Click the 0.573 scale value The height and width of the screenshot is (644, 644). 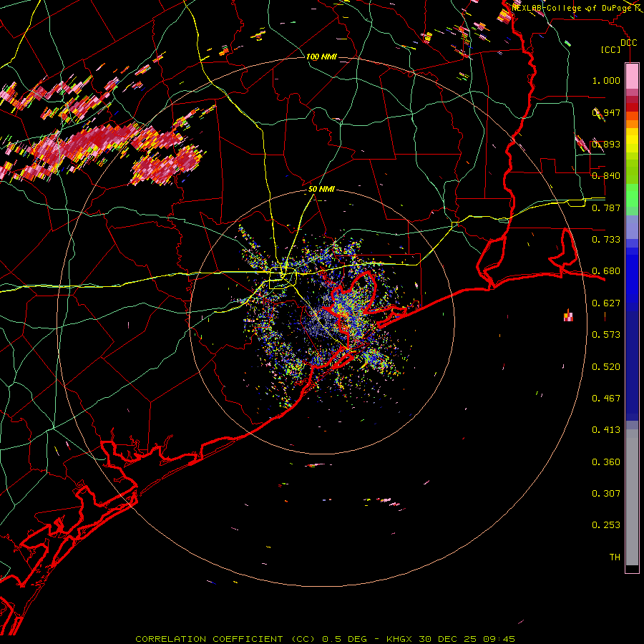(x=606, y=335)
